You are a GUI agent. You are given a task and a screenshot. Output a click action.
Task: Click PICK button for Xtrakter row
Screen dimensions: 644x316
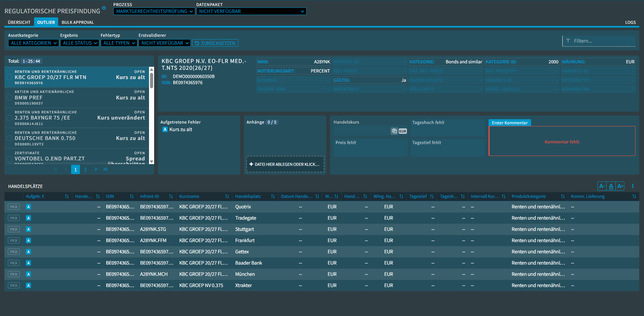14,285
